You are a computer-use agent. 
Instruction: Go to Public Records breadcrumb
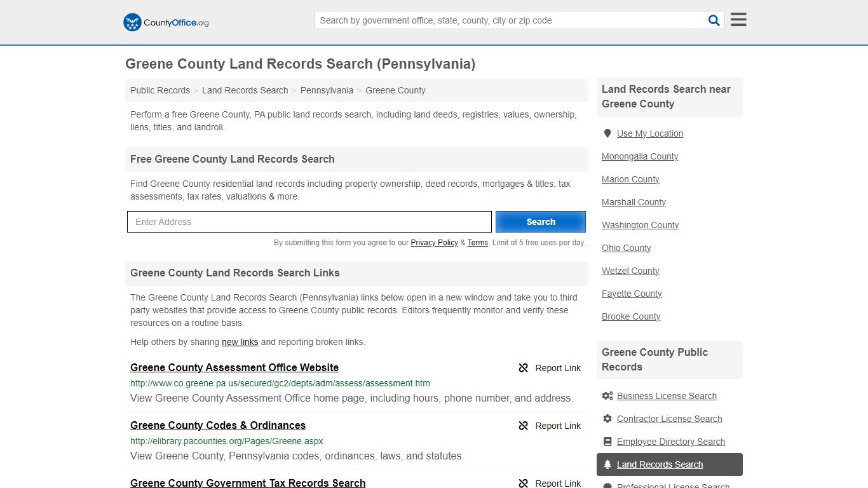click(x=160, y=90)
